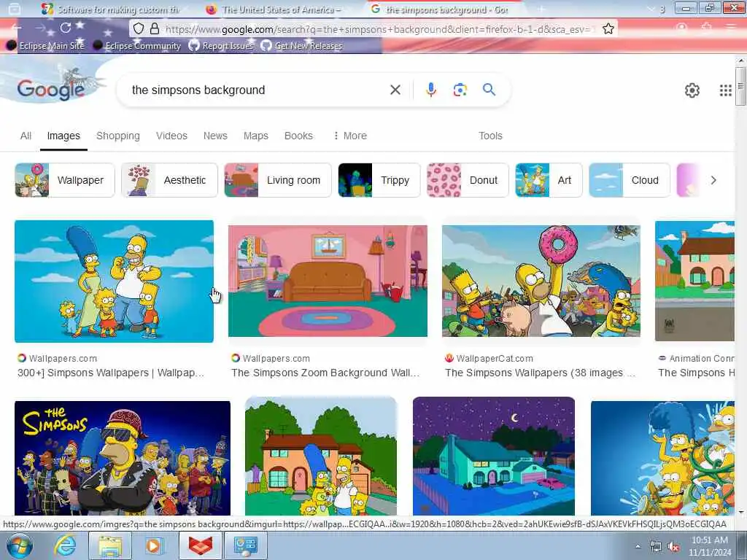747x560 pixels.
Task: Click the muted volume tray icon
Action: [673, 547]
